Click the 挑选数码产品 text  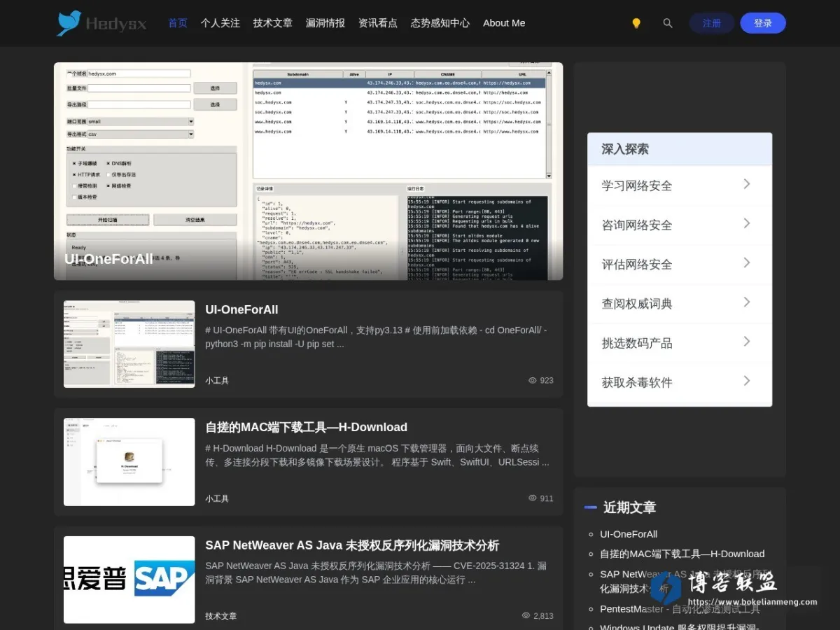click(637, 343)
